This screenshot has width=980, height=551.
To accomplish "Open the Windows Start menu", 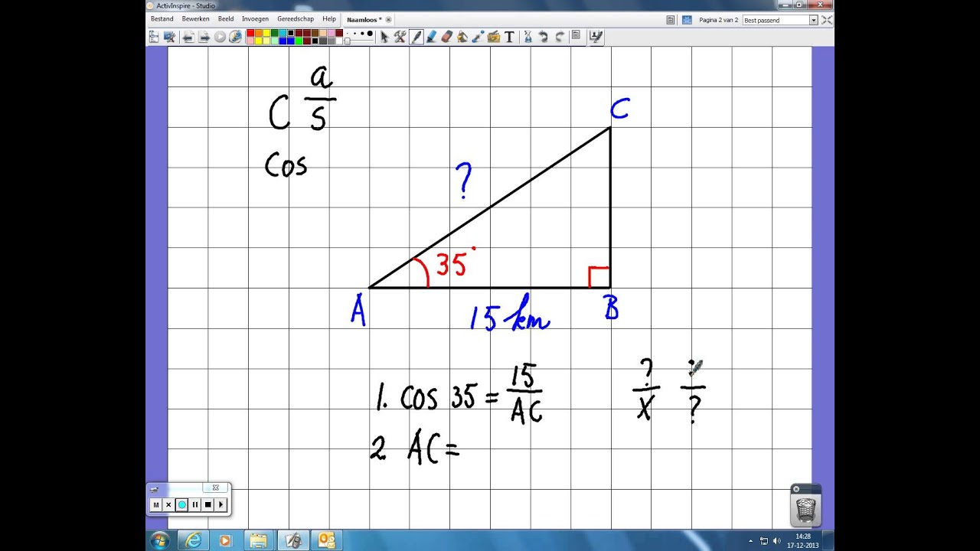I will click(161, 540).
